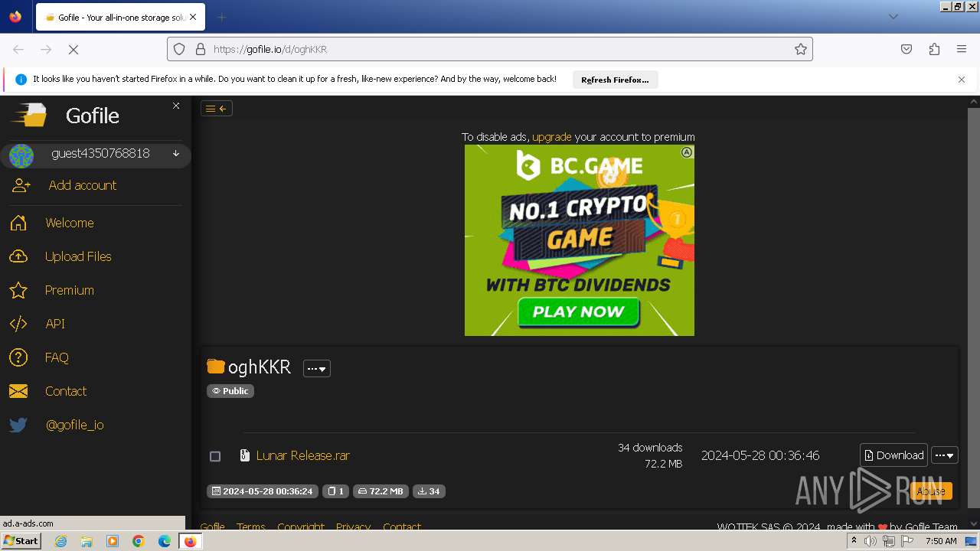Open the oghKKR folder options dropdown
980x551 pixels.
tap(316, 368)
